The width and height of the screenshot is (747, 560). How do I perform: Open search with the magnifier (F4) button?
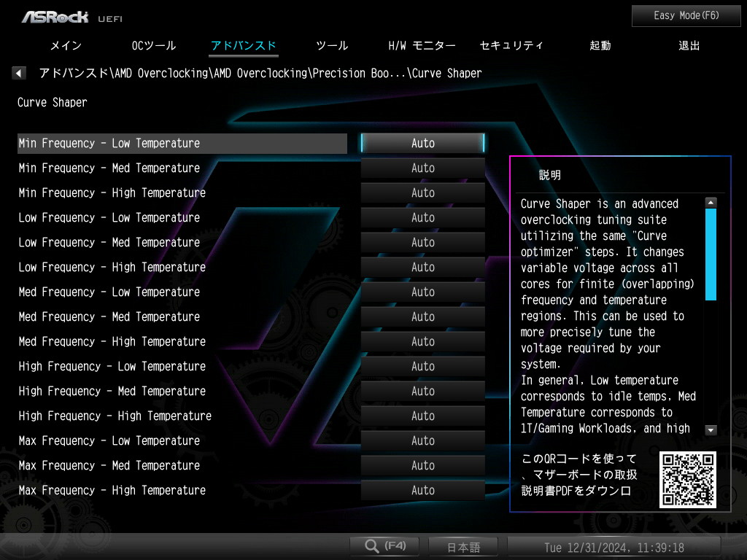pyautogui.click(x=384, y=545)
